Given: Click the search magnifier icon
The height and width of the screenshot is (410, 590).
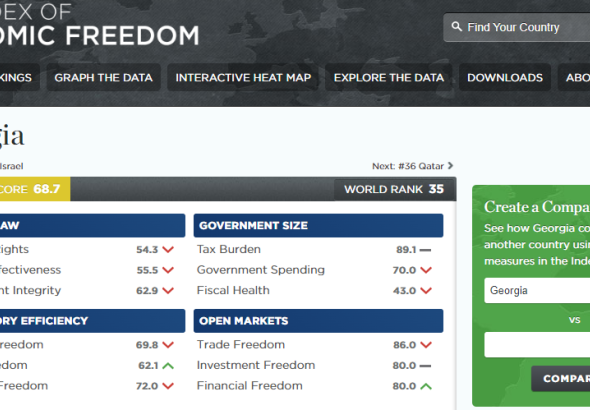Looking at the screenshot, I should tap(456, 27).
